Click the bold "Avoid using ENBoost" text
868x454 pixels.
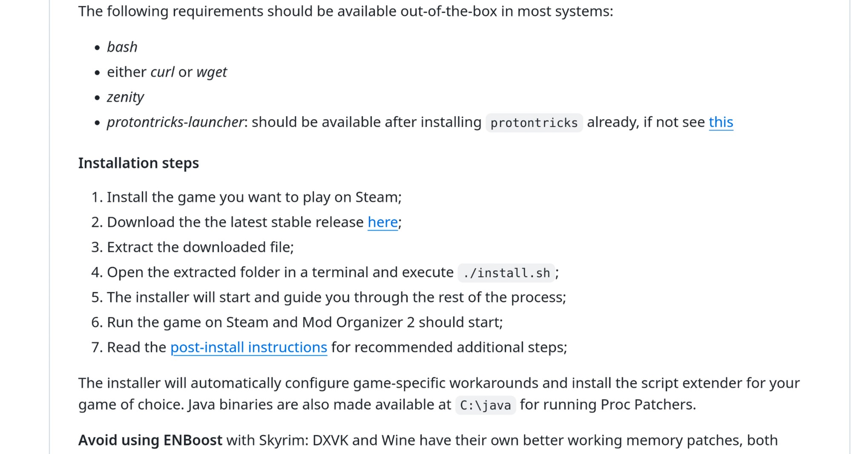pyautogui.click(x=150, y=440)
